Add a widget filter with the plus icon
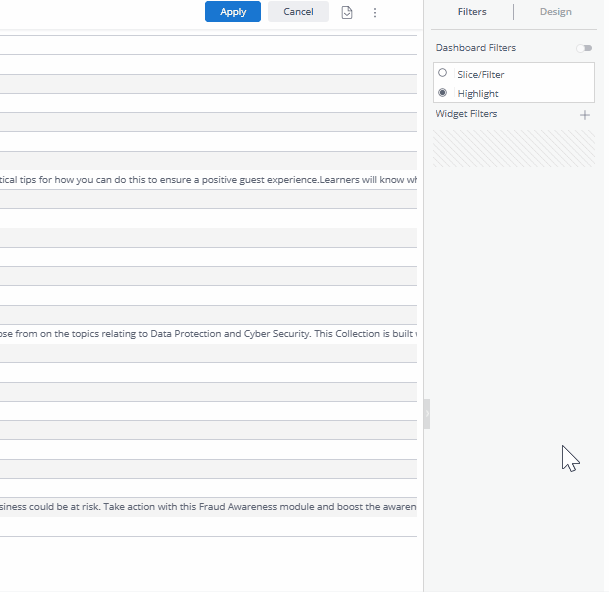This screenshot has height=592, width=609. click(x=585, y=115)
